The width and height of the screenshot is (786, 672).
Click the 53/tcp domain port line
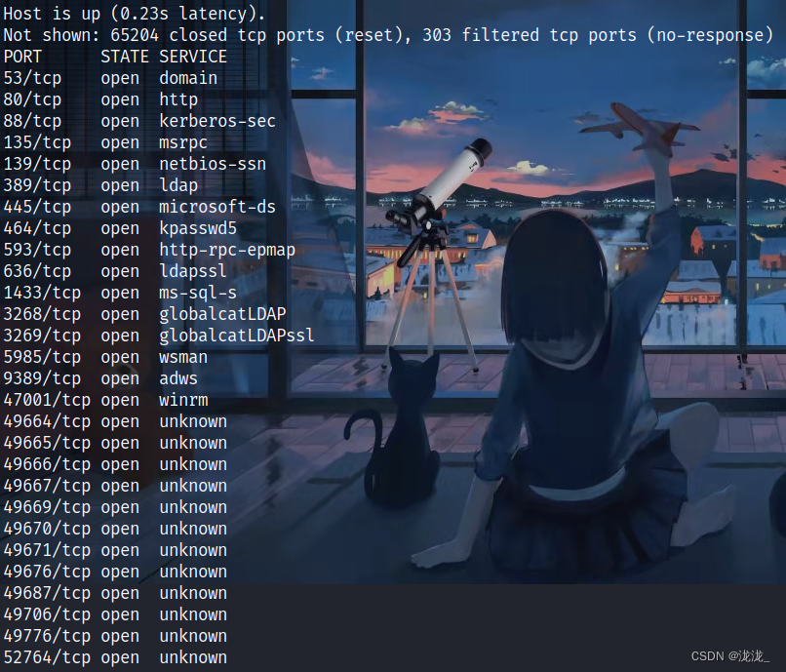110,78
